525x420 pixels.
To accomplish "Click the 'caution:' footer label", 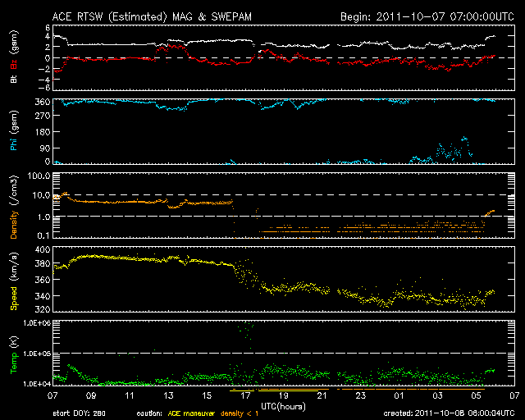I will (149, 413).
